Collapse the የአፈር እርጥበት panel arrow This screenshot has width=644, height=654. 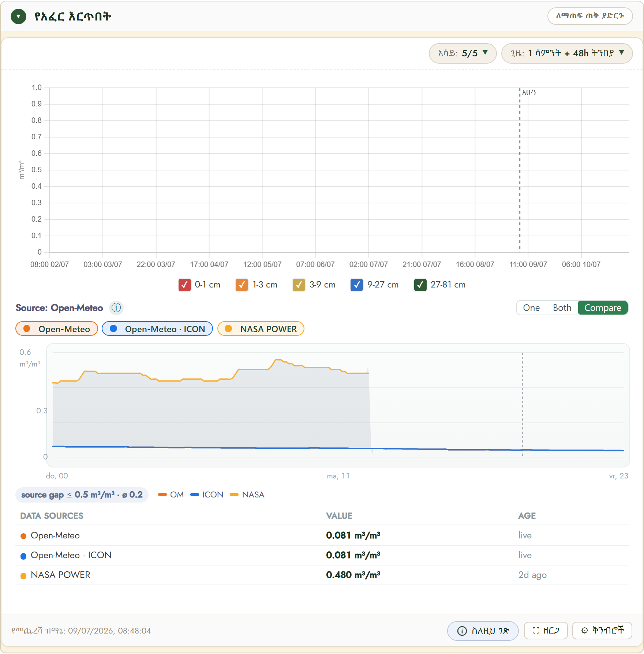tap(18, 16)
